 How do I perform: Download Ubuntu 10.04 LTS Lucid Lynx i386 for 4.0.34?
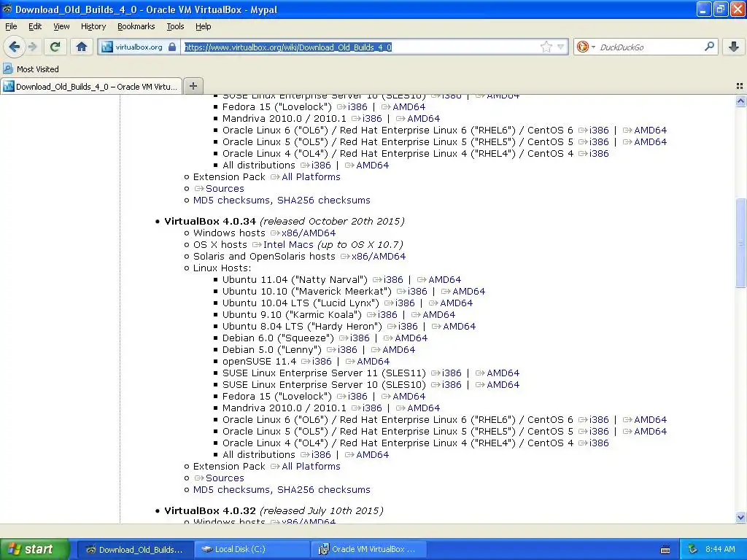(x=404, y=303)
